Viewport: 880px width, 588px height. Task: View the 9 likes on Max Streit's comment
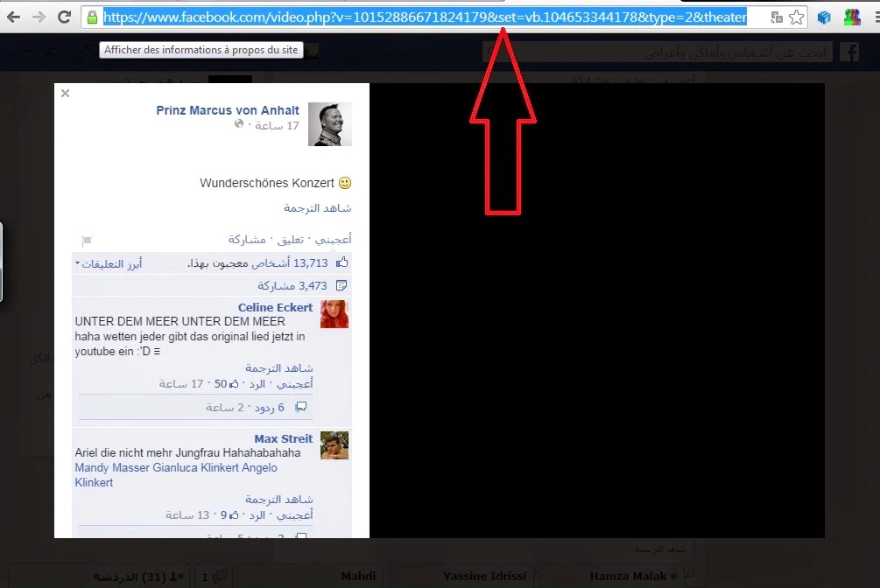[229, 515]
